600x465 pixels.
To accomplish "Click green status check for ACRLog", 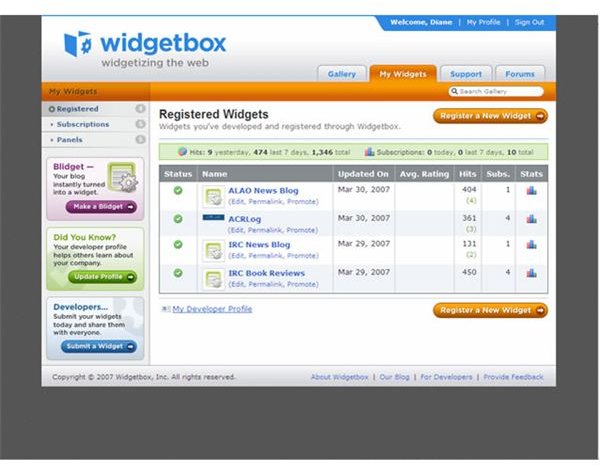I will (x=178, y=219).
